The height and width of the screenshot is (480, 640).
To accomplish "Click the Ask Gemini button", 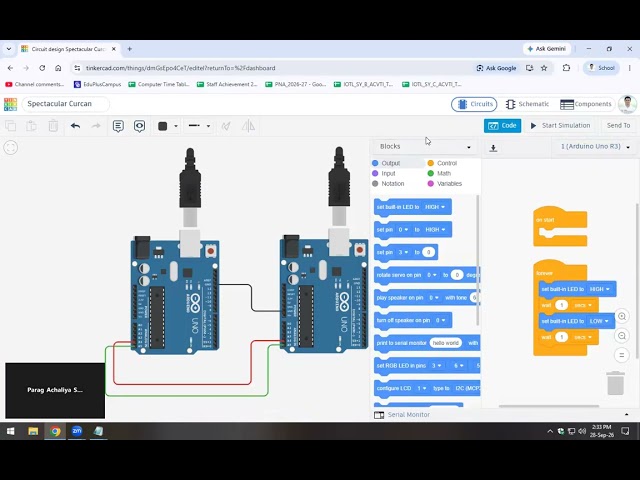I will pos(547,49).
